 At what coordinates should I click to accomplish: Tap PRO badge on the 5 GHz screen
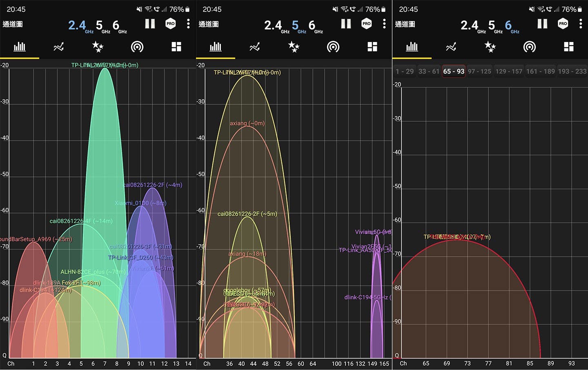pos(367,24)
